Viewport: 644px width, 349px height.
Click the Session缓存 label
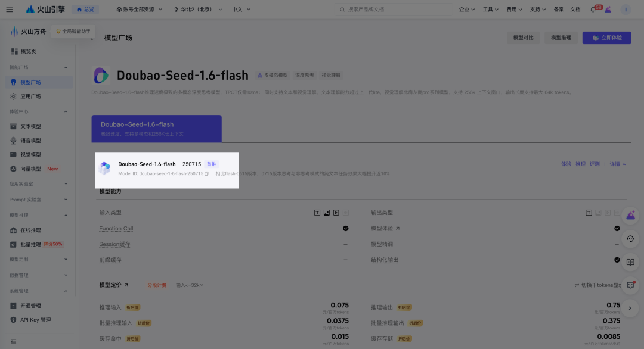tap(114, 244)
